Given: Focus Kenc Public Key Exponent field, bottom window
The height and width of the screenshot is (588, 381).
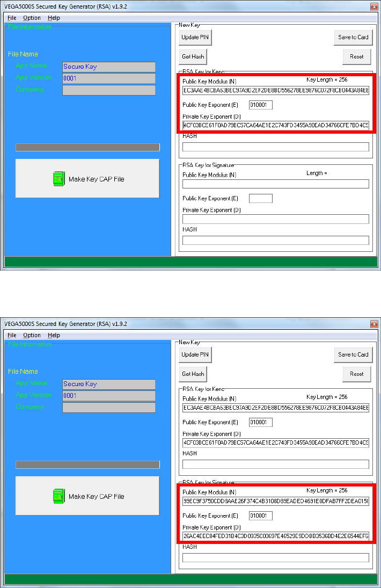Looking at the screenshot, I should tap(261, 422).
